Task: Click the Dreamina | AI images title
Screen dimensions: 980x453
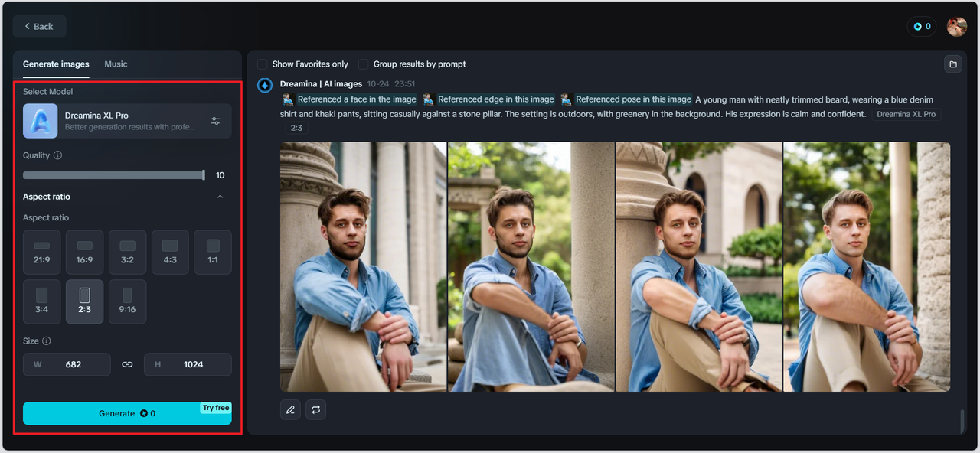Action: (x=321, y=84)
